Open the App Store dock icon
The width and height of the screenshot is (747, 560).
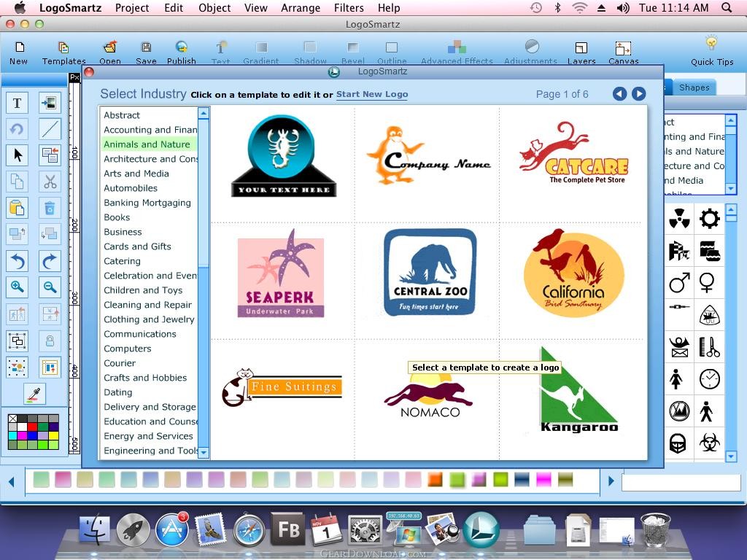point(172,530)
